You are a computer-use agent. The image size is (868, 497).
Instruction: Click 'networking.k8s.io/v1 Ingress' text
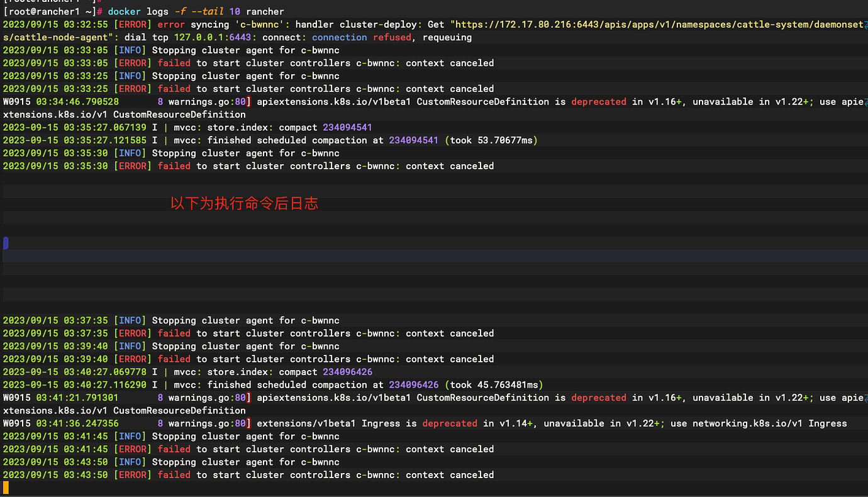click(x=769, y=423)
